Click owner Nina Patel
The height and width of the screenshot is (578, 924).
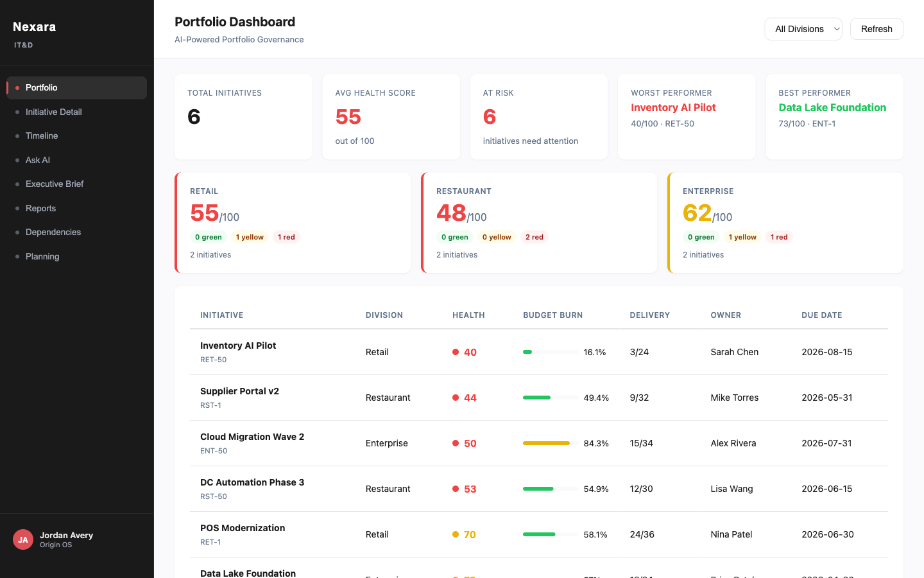(731, 534)
